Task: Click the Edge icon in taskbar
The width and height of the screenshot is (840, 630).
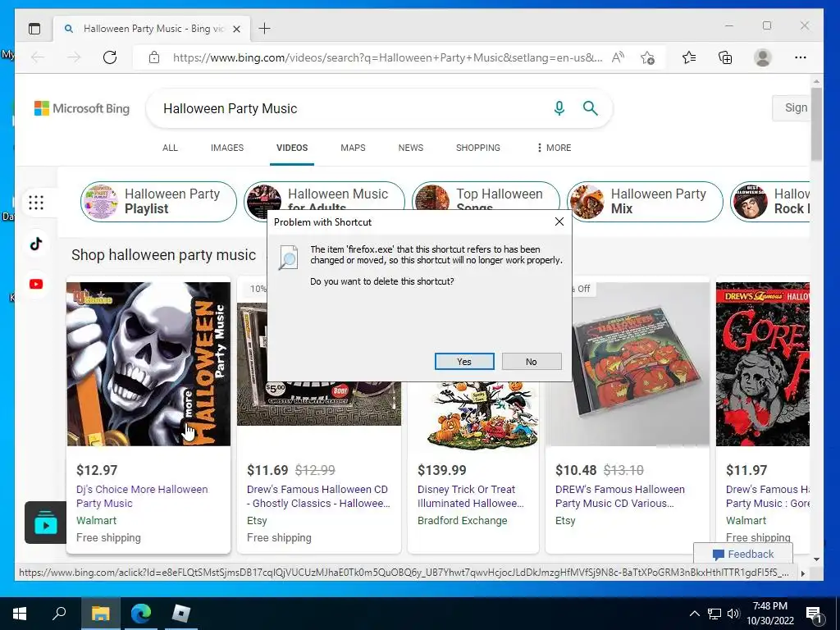Action: coord(141,614)
